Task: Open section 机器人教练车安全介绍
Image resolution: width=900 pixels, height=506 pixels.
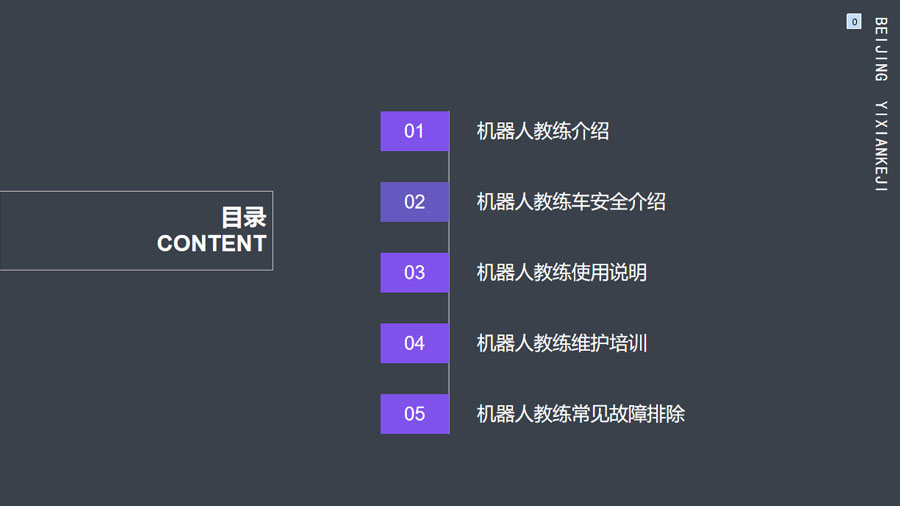Action: click(571, 201)
